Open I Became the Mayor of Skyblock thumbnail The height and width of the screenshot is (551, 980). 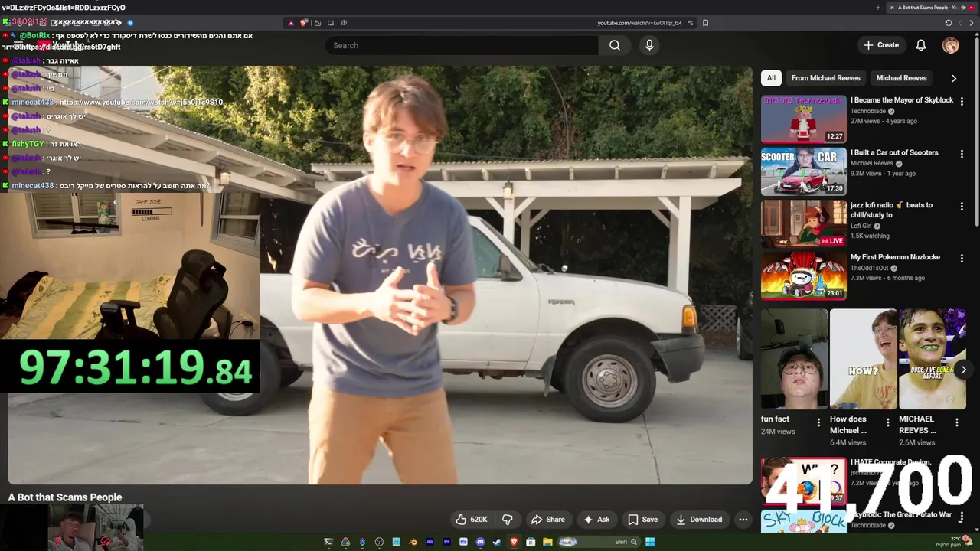[x=803, y=119]
